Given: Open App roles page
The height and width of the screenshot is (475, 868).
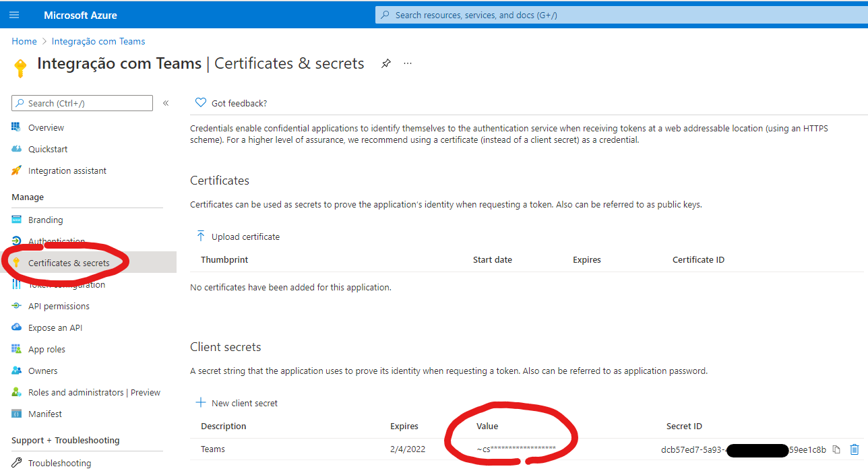Looking at the screenshot, I should [x=46, y=349].
